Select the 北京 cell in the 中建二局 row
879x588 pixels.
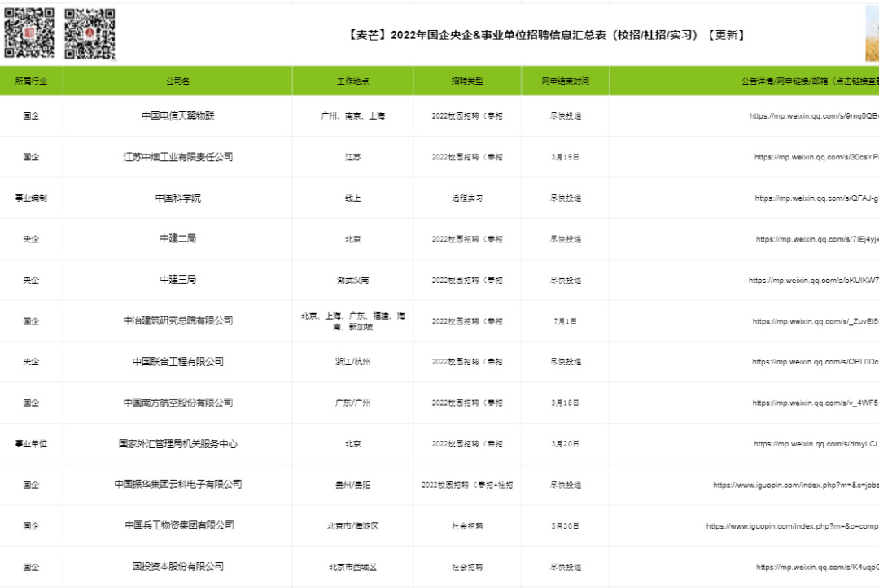[x=352, y=238]
